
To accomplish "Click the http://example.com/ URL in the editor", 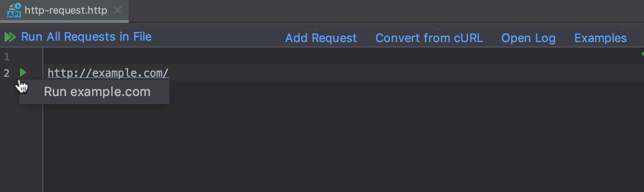I will 108,73.
